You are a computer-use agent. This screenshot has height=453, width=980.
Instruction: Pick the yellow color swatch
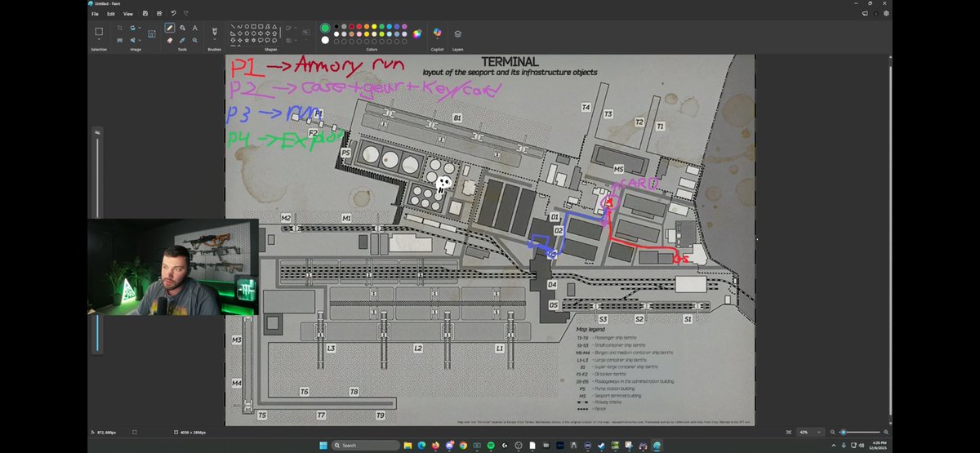pos(374,26)
